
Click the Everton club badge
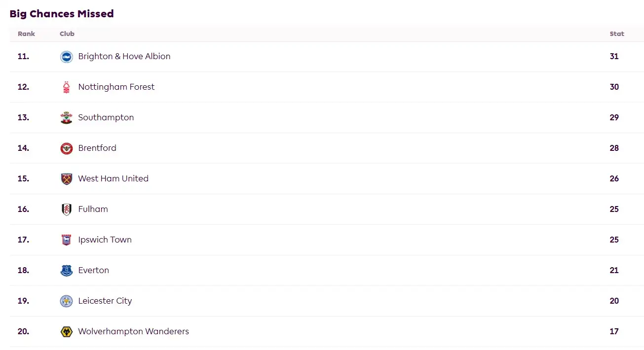coord(66,271)
